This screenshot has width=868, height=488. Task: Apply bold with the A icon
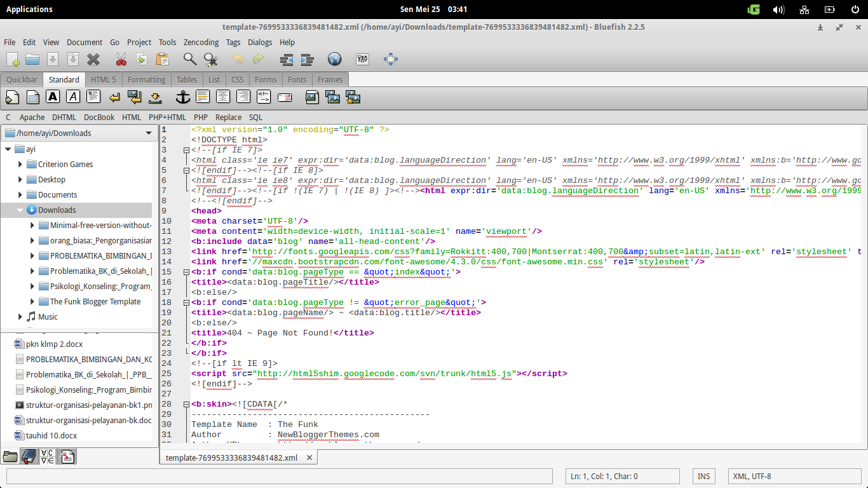(53, 97)
